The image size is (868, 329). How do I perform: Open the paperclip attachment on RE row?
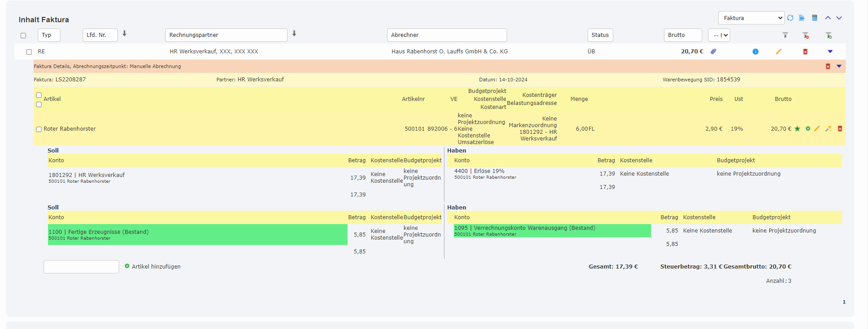click(713, 52)
